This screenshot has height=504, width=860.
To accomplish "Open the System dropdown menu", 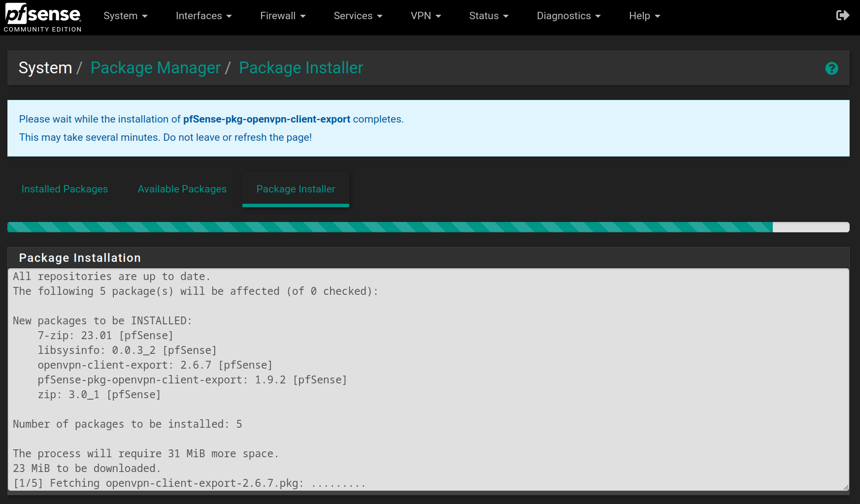I will coord(126,16).
